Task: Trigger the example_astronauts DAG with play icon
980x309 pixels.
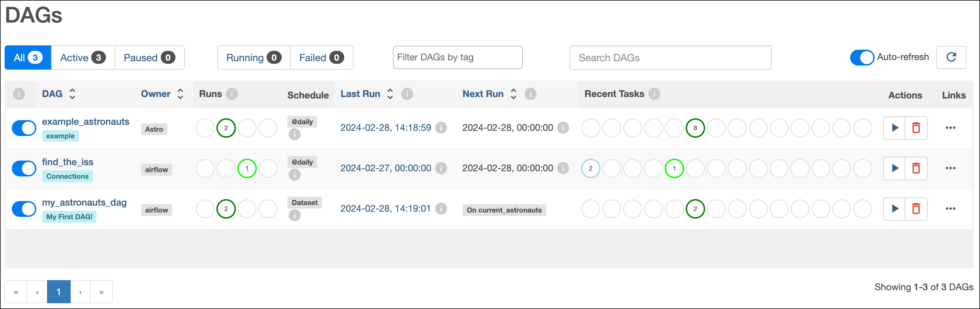Action: (894, 128)
